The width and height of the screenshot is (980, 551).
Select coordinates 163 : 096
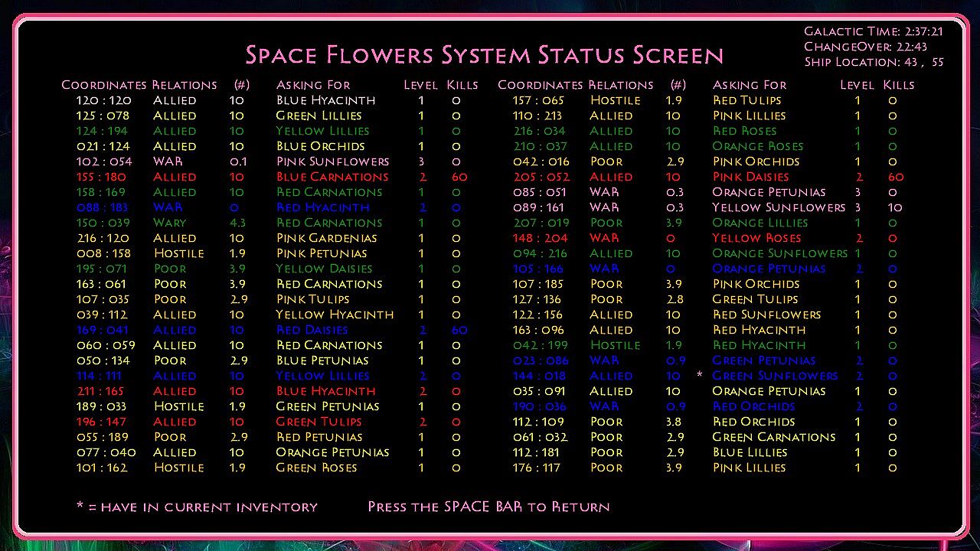[x=538, y=330]
